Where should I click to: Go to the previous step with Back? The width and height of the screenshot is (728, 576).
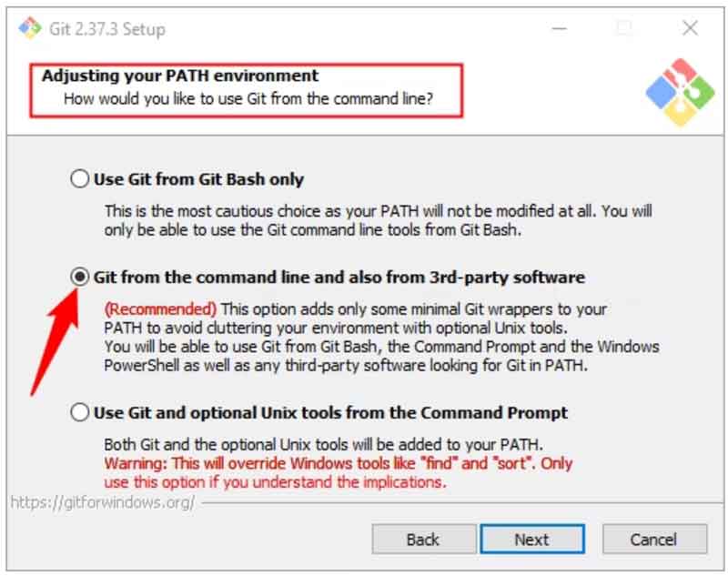pyautogui.click(x=422, y=540)
